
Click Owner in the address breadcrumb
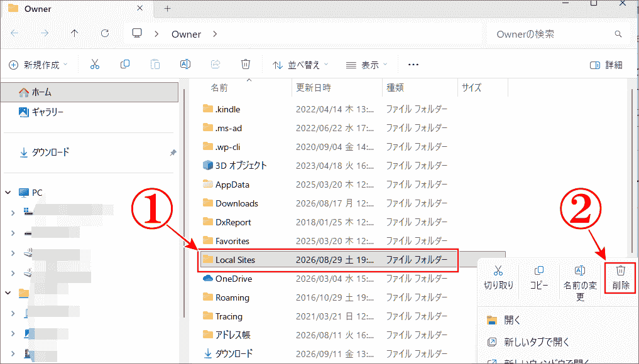tap(186, 34)
